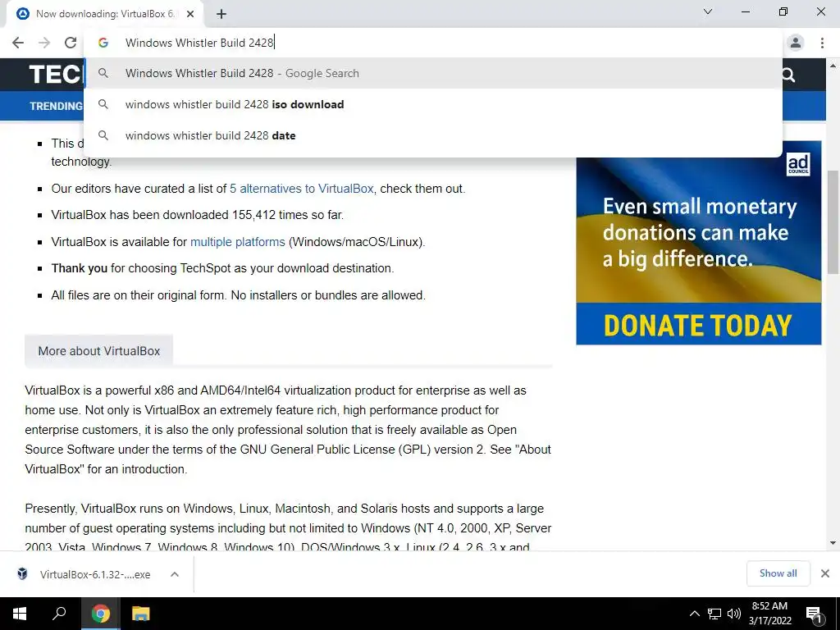Open the 'multiple platforms' link
This screenshot has width=840, height=630.
click(238, 242)
